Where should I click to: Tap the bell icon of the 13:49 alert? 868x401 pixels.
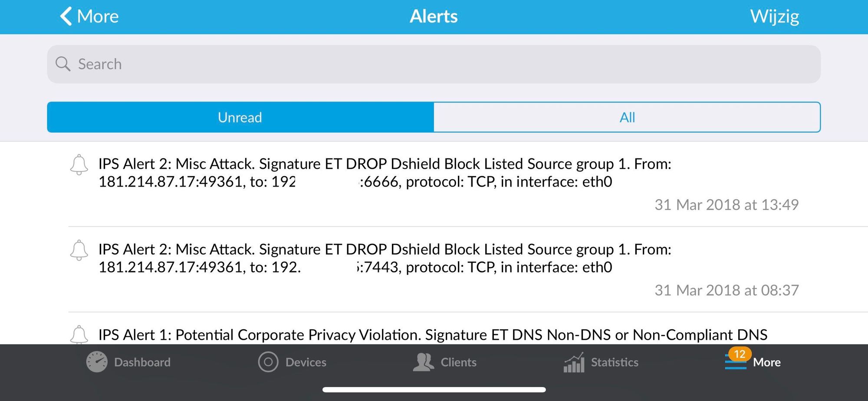tap(79, 164)
